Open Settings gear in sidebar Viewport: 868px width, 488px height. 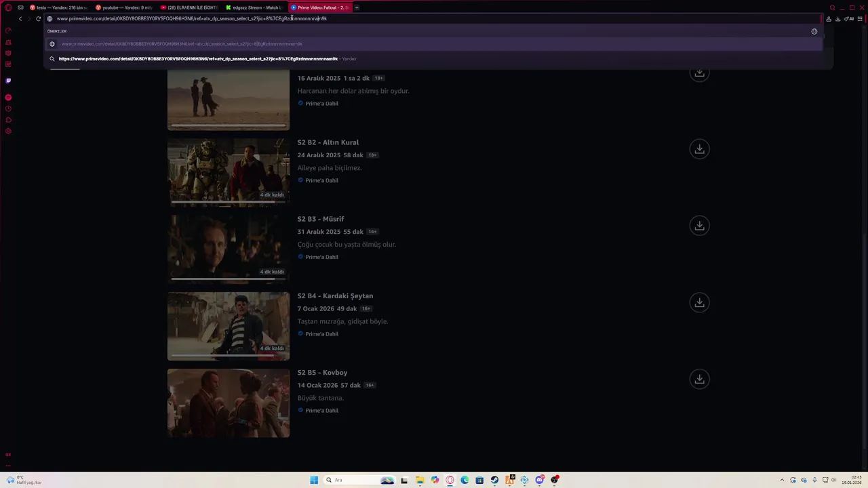[8, 131]
